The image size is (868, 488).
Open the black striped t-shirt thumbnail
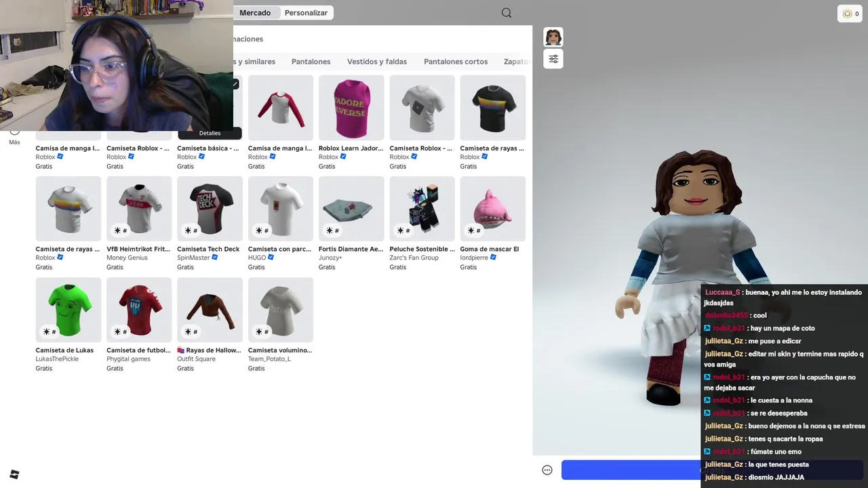pos(493,108)
